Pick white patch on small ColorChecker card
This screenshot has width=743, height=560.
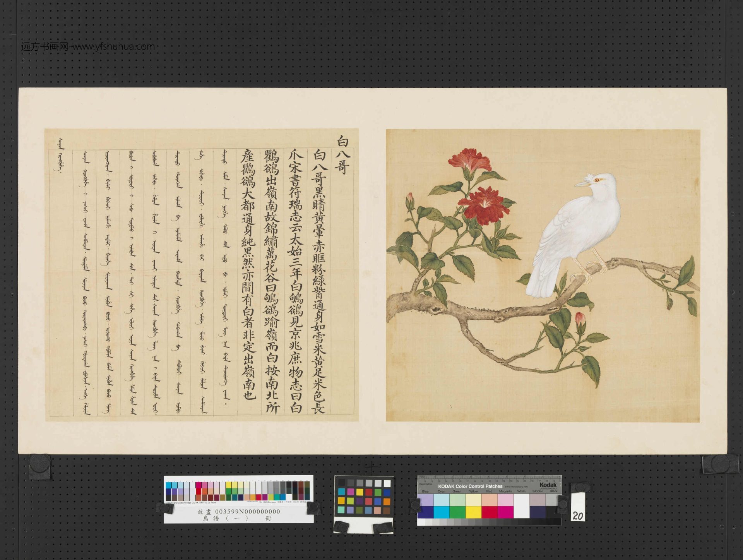click(x=387, y=483)
